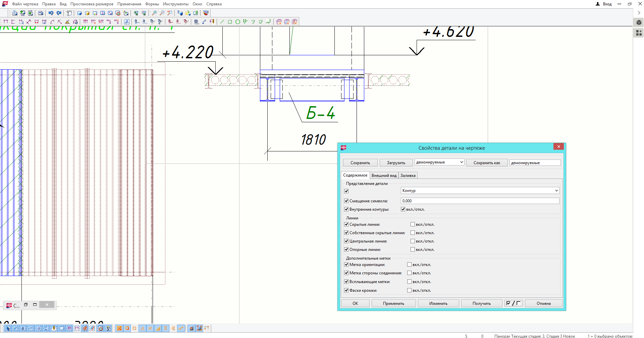Viewport: 644px width, 338px height.
Task: Open the 'Контур' representation dropdown
Action: coord(480,191)
